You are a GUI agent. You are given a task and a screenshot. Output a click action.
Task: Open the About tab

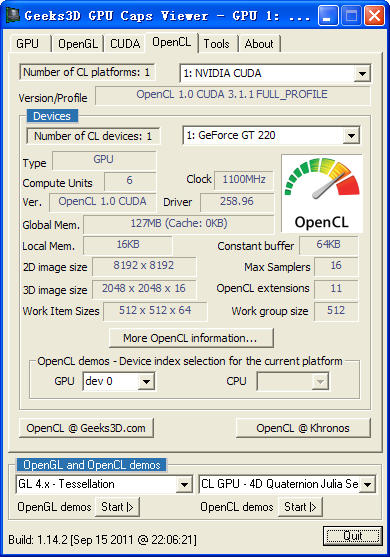tap(259, 44)
